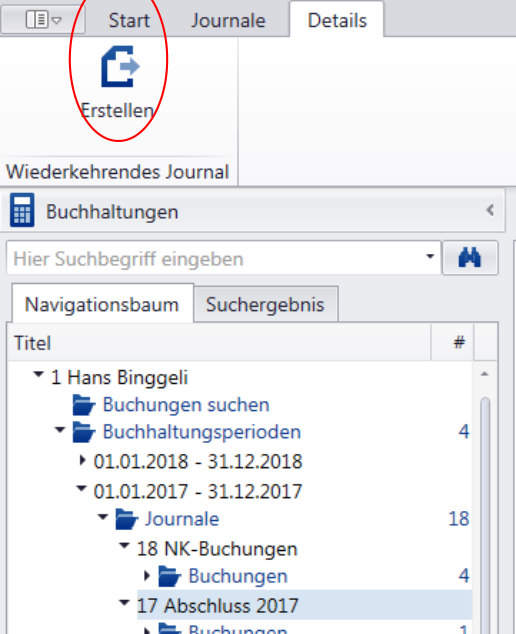516x634 pixels.
Task: Click the Journale folder icon in tree
Action: point(127,519)
